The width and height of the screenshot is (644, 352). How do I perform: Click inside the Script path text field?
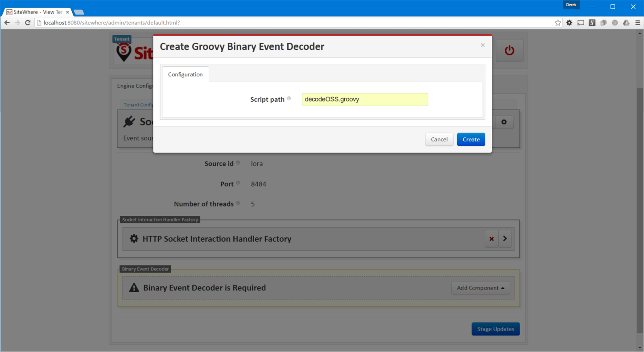(x=364, y=99)
